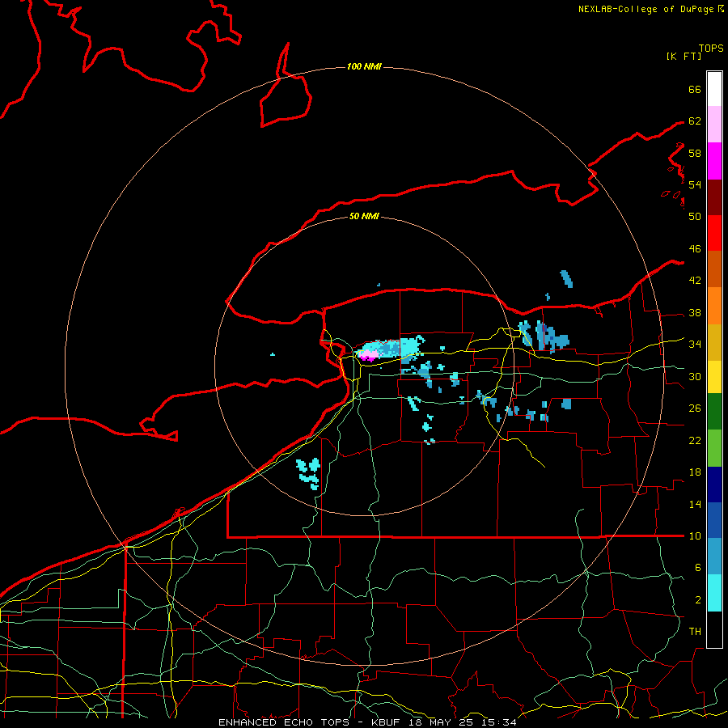Image resolution: width=728 pixels, height=728 pixels.
Task: Click the 50 NMI range ring label
Action: (364, 216)
